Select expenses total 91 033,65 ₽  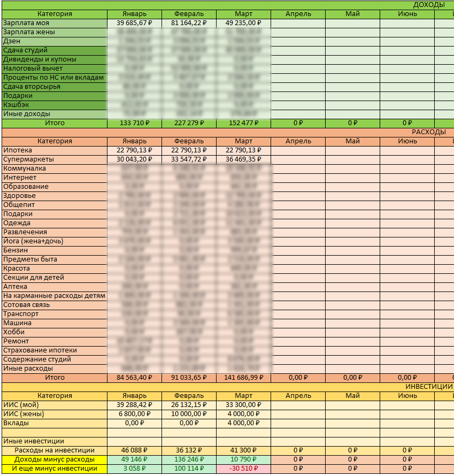point(189,378)
